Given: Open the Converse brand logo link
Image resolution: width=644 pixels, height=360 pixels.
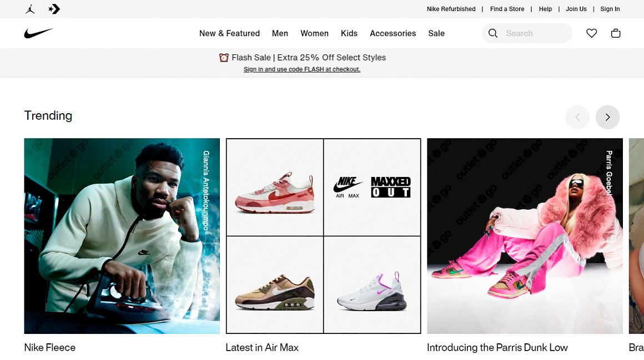Looking at the screenshot, I should pyautogui.click(x=54, y=9).
